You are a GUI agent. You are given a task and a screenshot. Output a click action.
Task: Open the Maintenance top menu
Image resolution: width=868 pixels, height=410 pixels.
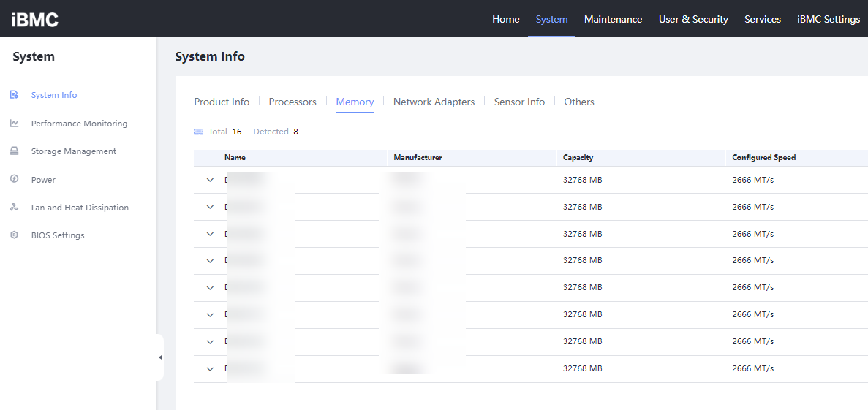[x=614, y=19]
